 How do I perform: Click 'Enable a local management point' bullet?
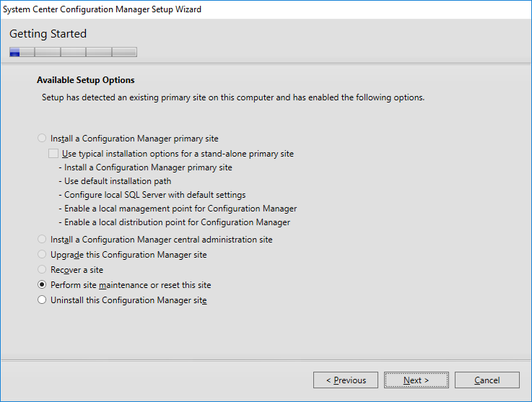(x=178, y=209)
